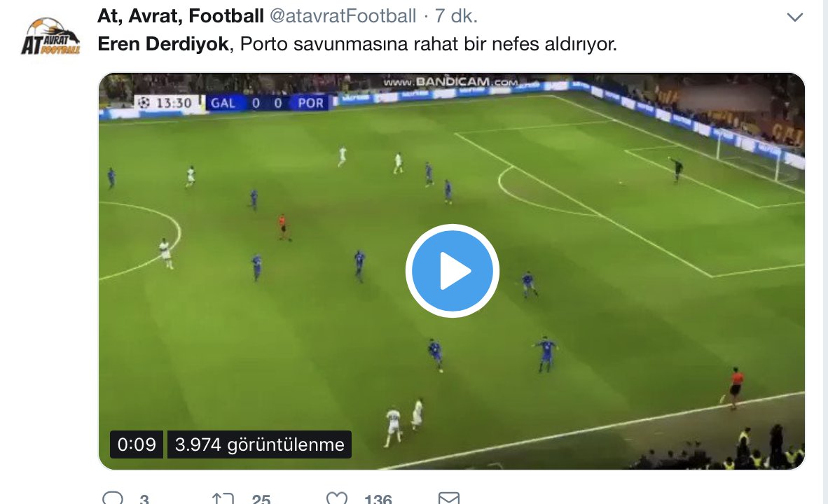The height and width of the screenshot is (504, 828).
Task: Click the retweet count 25
Action: (x=261, y=498)
